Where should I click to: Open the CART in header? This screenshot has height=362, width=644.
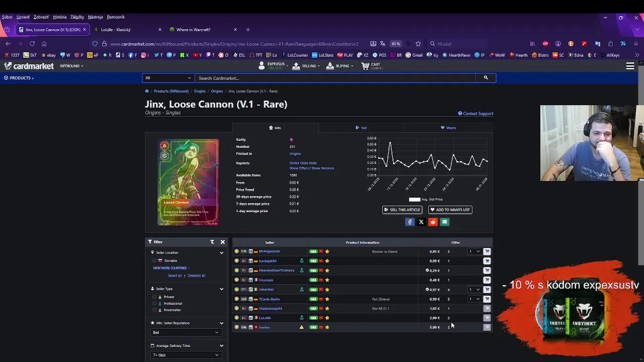pos(372,66)
